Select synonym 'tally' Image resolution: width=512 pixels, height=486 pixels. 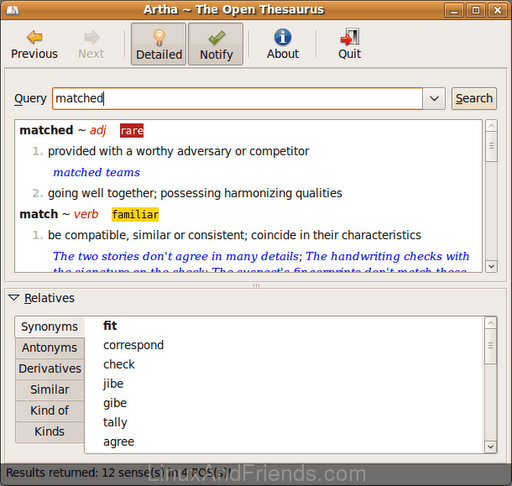[115, 422]
